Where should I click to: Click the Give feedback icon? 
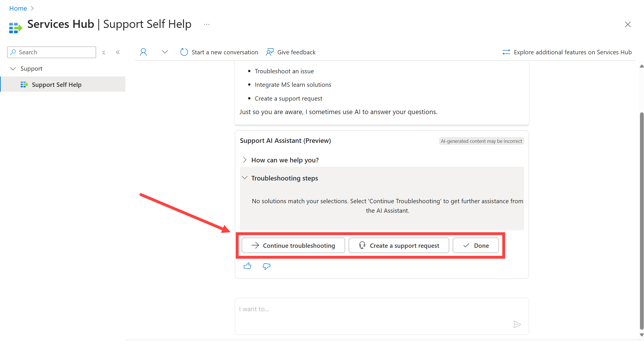269,52
